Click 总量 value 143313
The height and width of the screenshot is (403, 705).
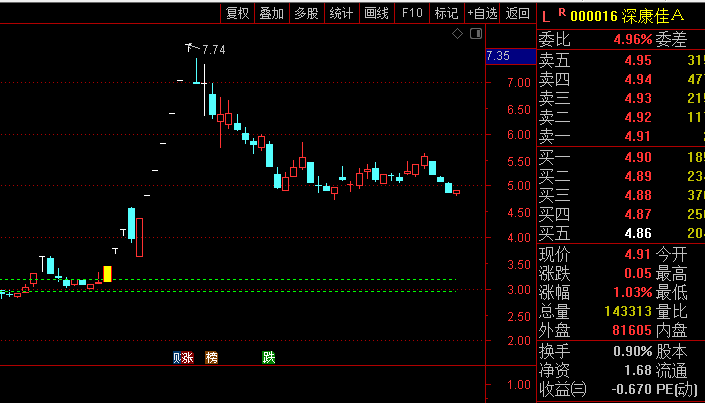(628, 311)
